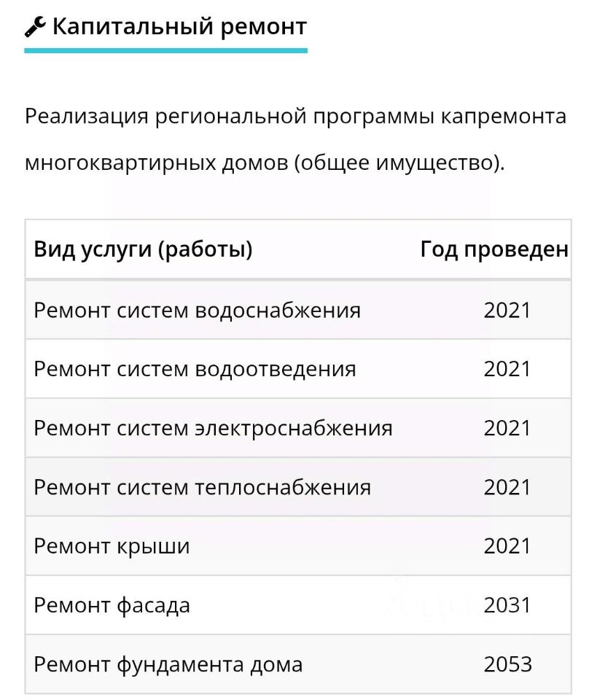Select the Ремонт систем водоотведения row

tap(195, 369)
